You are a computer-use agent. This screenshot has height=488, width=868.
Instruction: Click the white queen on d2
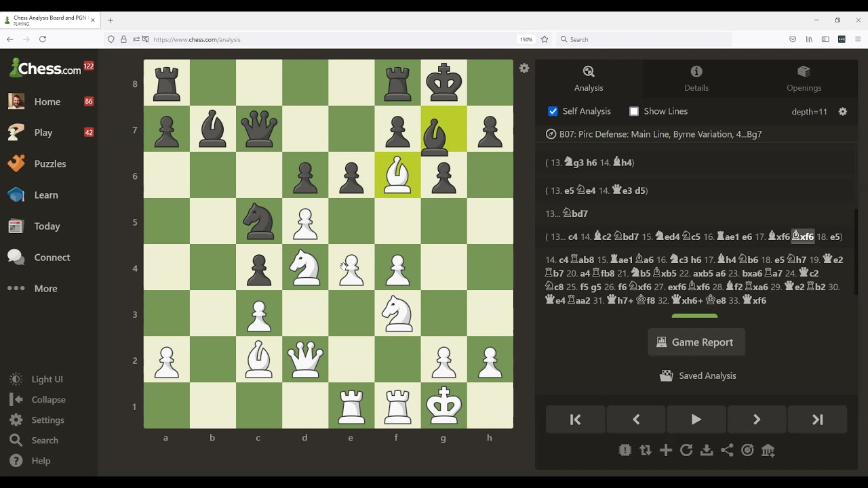[x=305, y=359]
